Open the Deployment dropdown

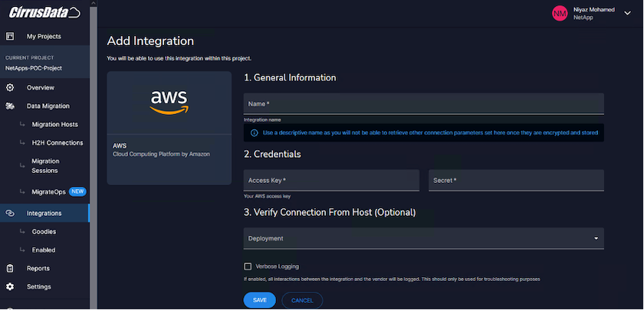423,239
